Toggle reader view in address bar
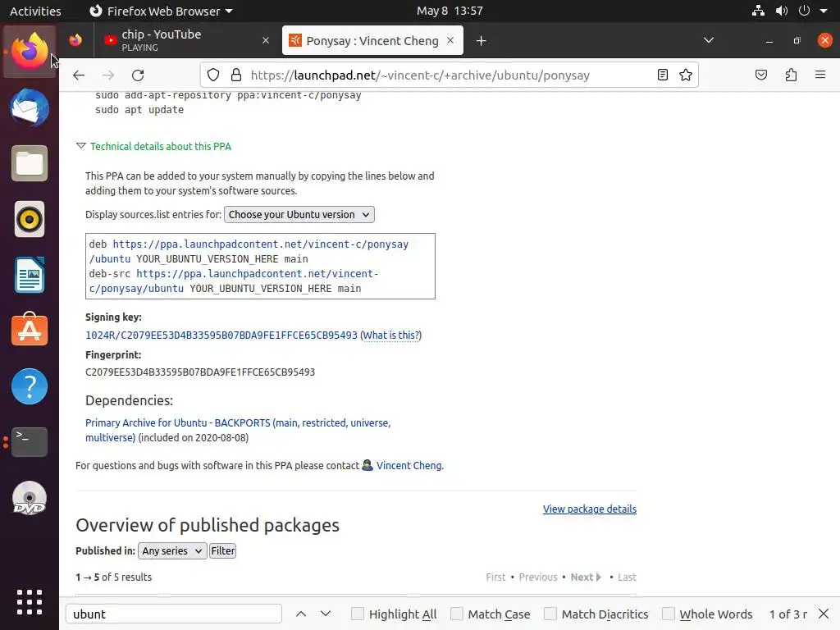Screen dimensions: 840x630 (663, 75)
